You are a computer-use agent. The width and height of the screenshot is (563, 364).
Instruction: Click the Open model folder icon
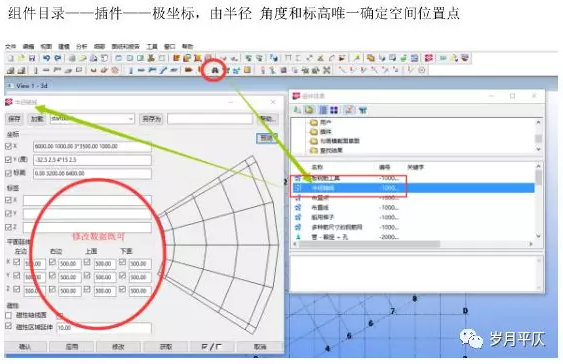[x=22, y=58]
